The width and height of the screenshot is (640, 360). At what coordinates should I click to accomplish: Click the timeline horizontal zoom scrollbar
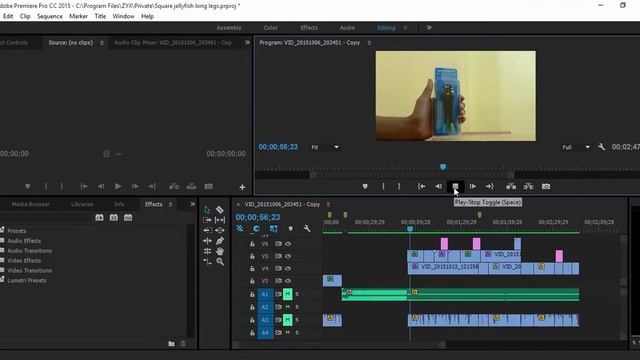(x=339, y=345)
